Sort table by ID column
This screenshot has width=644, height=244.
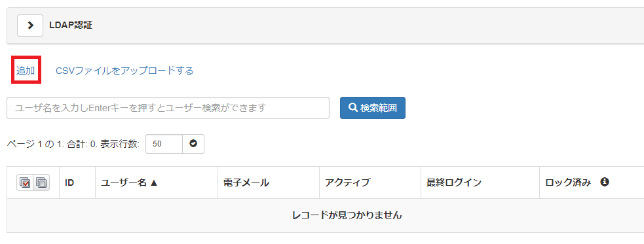point(69,183)
